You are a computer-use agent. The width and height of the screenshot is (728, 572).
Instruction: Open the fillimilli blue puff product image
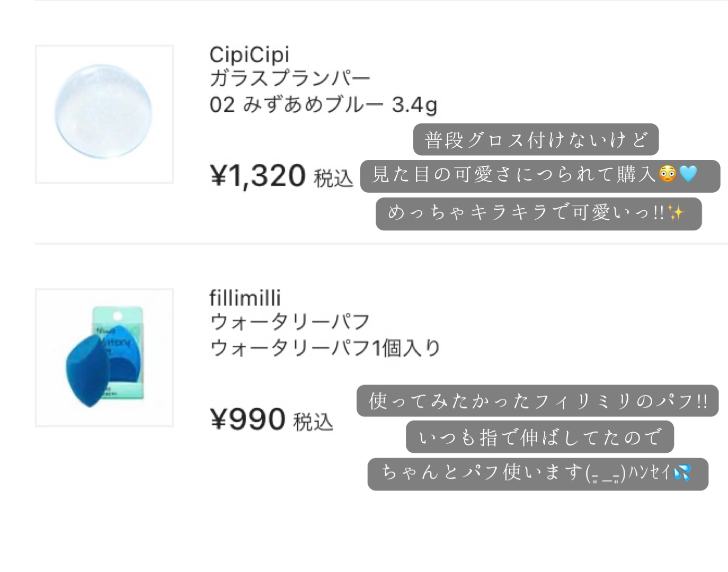pyautogui.click(x=104, y=358)
